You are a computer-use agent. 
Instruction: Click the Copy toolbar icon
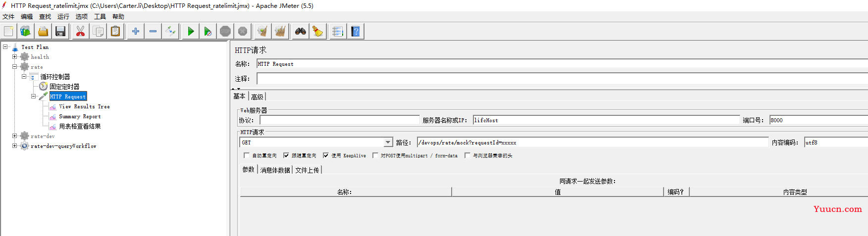[x=98, y=31]
